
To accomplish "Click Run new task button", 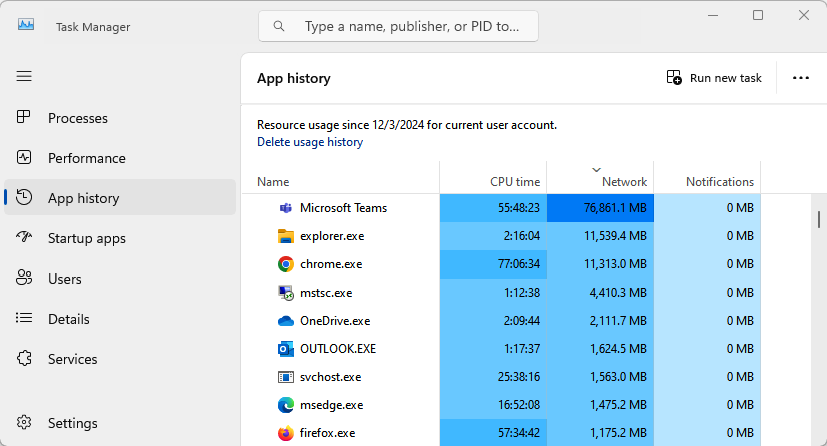I will [x=714, y=78].
